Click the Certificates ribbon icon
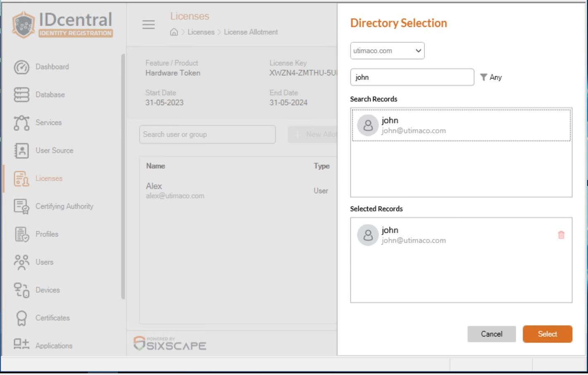Screen dimensions: 588x375 pyautogui.click(x=22, y=318)
